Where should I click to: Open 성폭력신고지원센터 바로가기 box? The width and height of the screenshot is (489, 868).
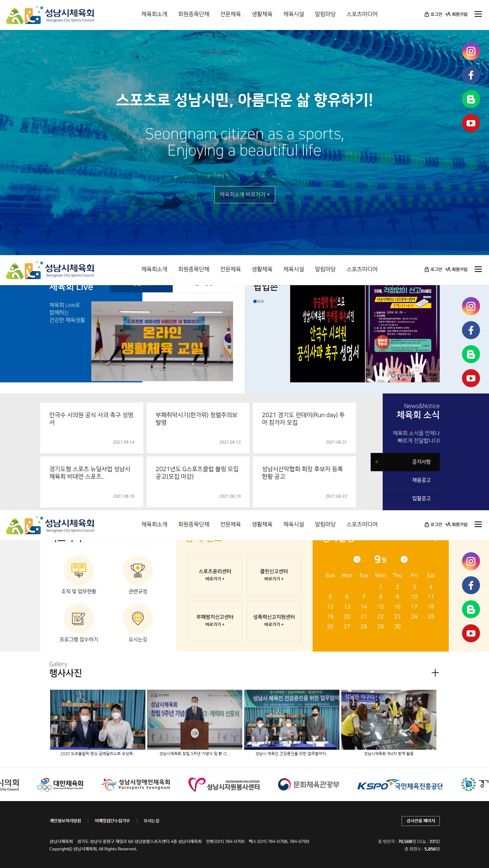[274, 621]
